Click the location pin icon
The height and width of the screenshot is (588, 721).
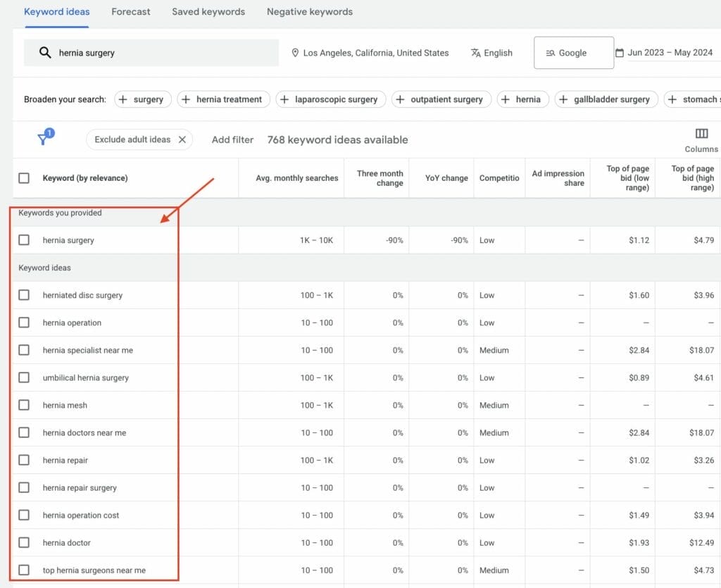295,53
